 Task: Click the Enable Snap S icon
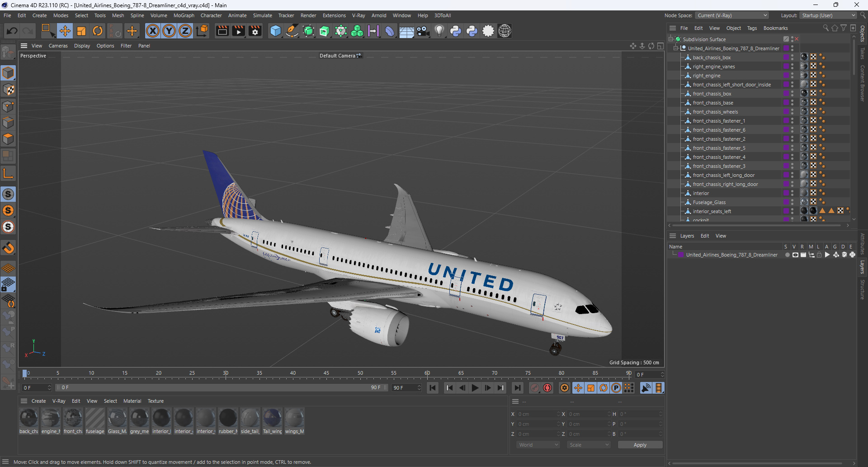tap(8, 194)
